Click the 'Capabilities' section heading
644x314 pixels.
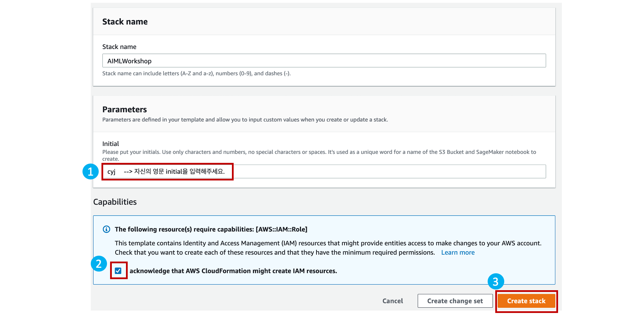click(x=115, y=202)
